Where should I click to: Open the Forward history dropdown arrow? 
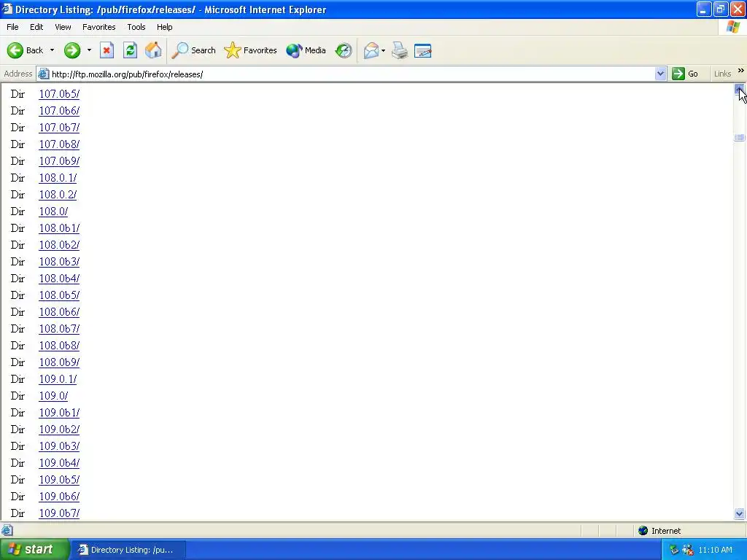[x=89, y=50]
